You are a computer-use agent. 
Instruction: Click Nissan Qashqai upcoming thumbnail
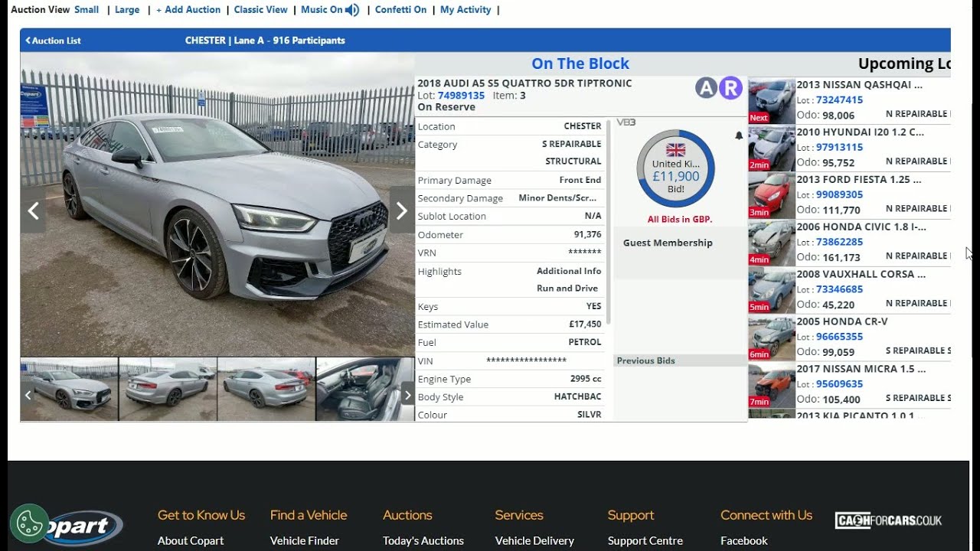point(772,101)
